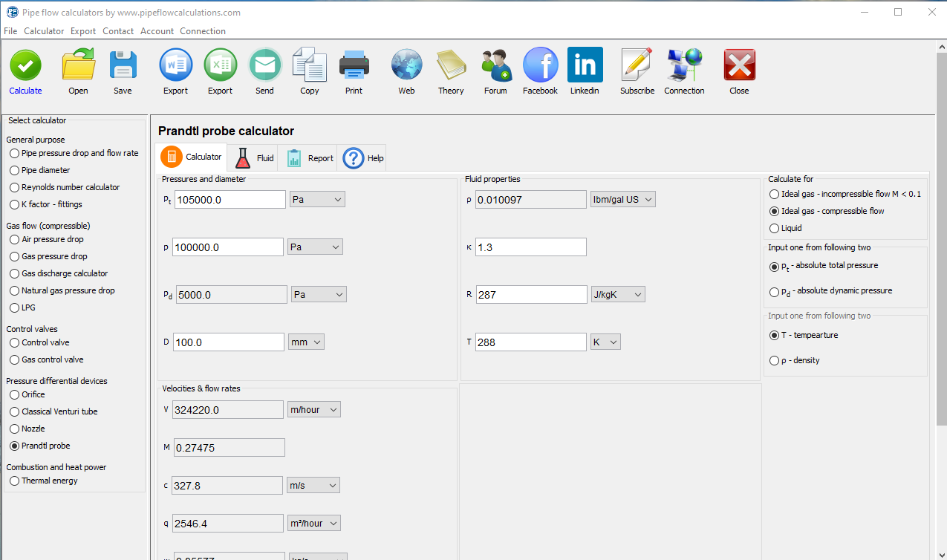Print the calculation using the Print icon

pyautogui.click(x=354, y=65)
